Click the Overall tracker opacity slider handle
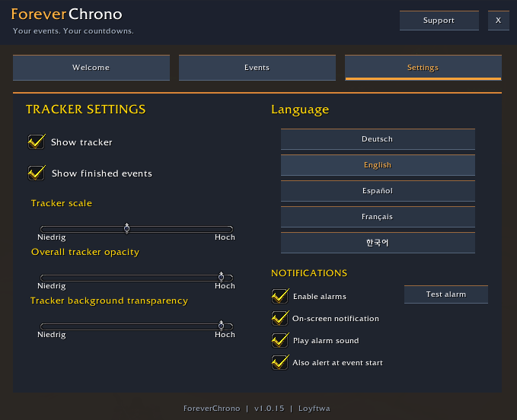This screenshot has height=420, width=517. 222,277
